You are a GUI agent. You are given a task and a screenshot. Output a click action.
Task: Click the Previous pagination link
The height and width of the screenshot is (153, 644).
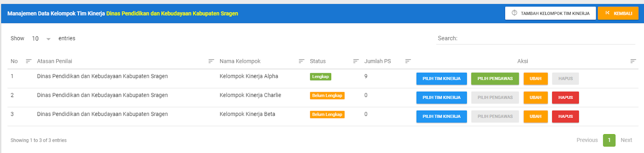(587, 140)
